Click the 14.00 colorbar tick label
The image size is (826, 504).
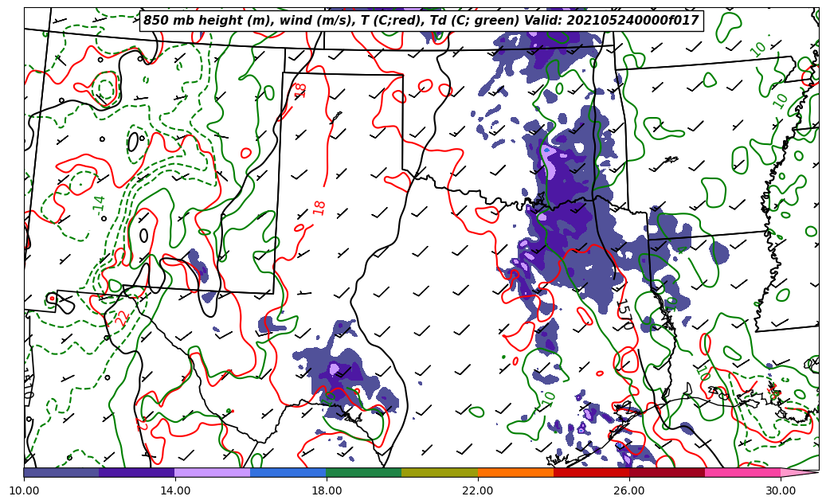coord(175,490)
